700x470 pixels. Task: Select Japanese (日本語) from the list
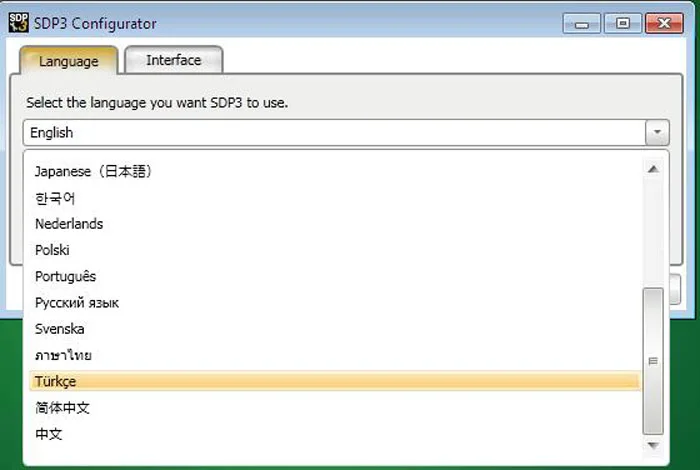click(335, 171)
